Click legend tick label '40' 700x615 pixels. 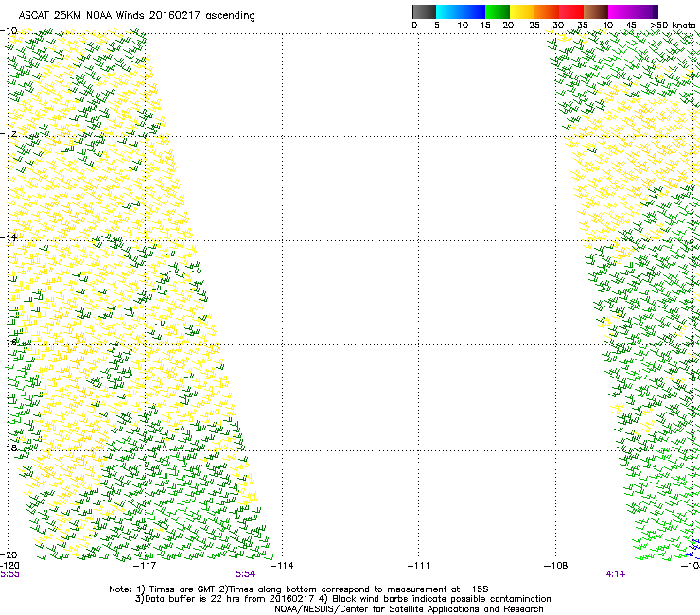point(607,25)
